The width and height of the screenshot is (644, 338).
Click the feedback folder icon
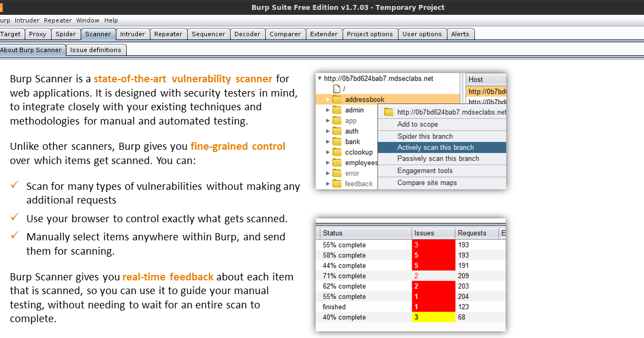(x=338, y=183)
